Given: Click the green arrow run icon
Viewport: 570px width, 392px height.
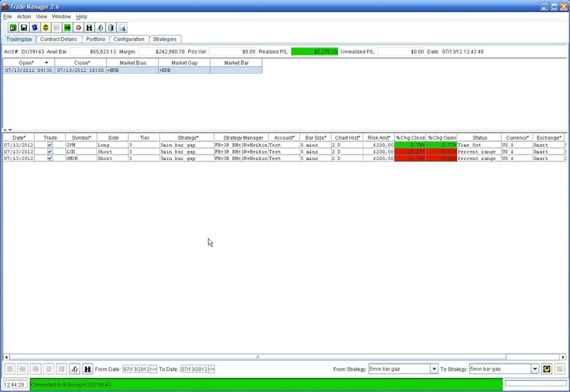Looking at the screenshot, I should point(67,28).
